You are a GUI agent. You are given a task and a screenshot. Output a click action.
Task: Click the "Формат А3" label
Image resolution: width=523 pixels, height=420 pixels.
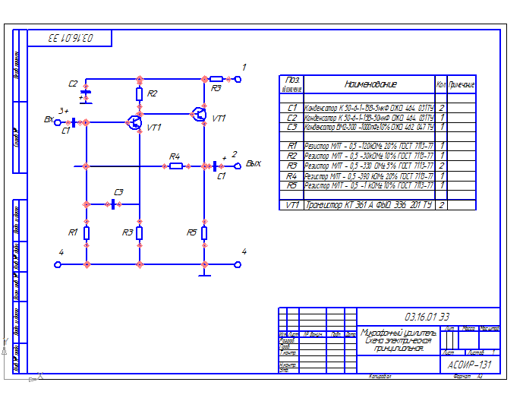tap(468, 377)
